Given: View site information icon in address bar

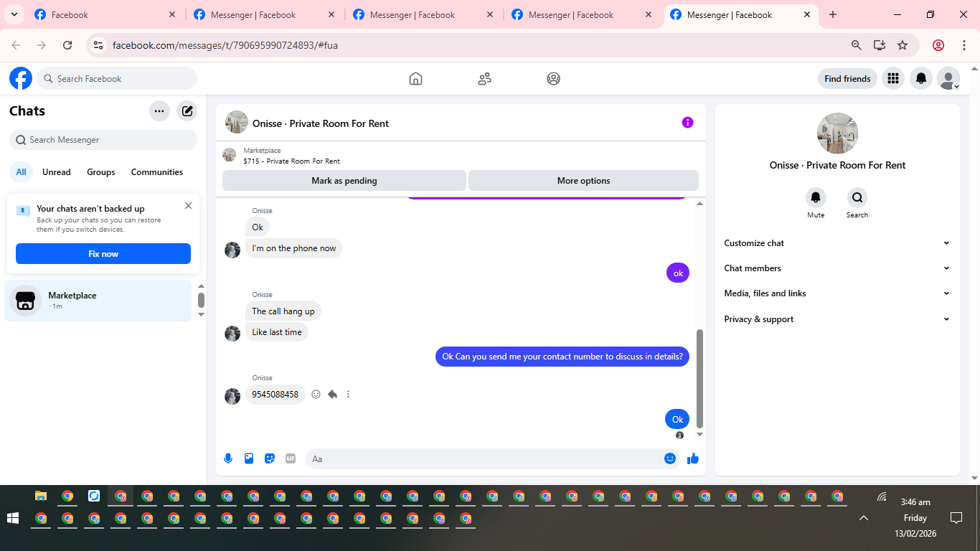Looking at the screenshot, I should tap(98, 45).
